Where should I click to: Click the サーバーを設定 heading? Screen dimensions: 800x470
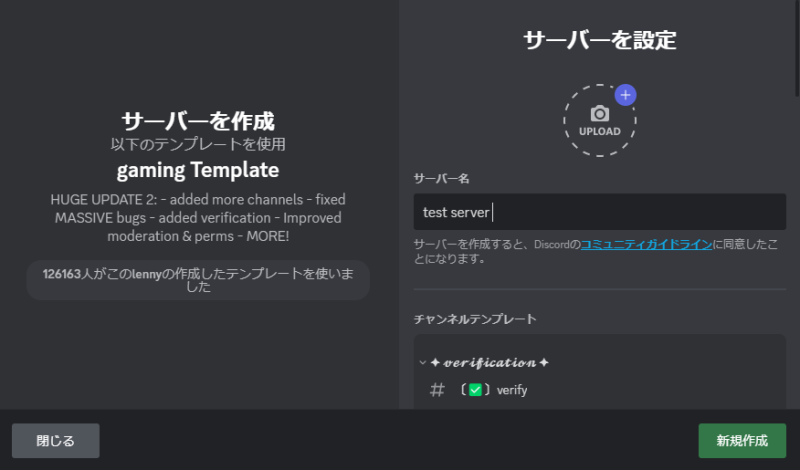599,40
